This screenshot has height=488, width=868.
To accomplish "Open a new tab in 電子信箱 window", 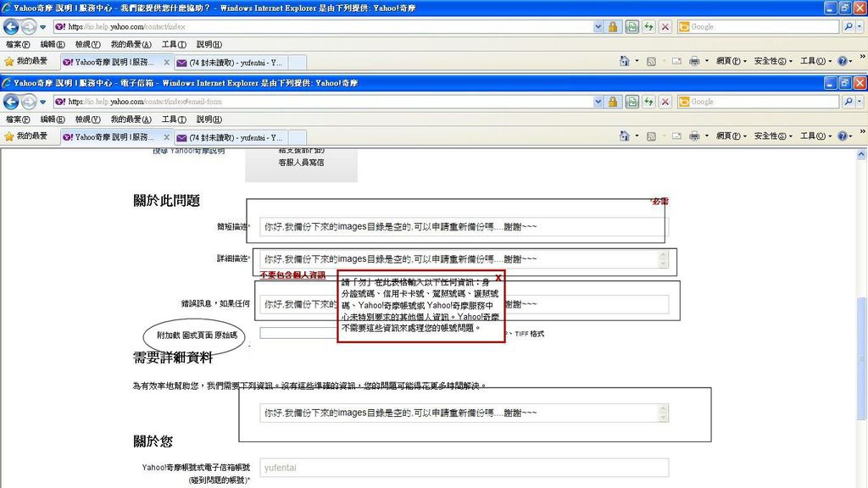I will (x=298, y=137).
